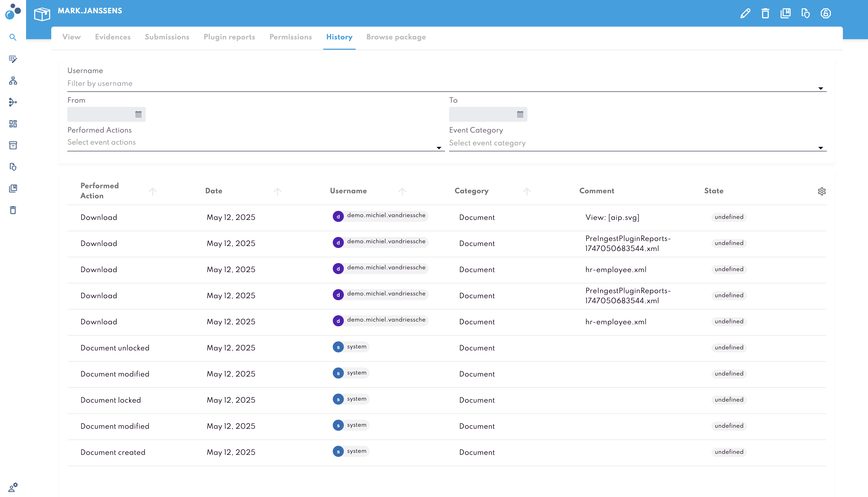The width and height of the screenshot is (868, 497).
Task: Click the State column header
Action: 714,191
